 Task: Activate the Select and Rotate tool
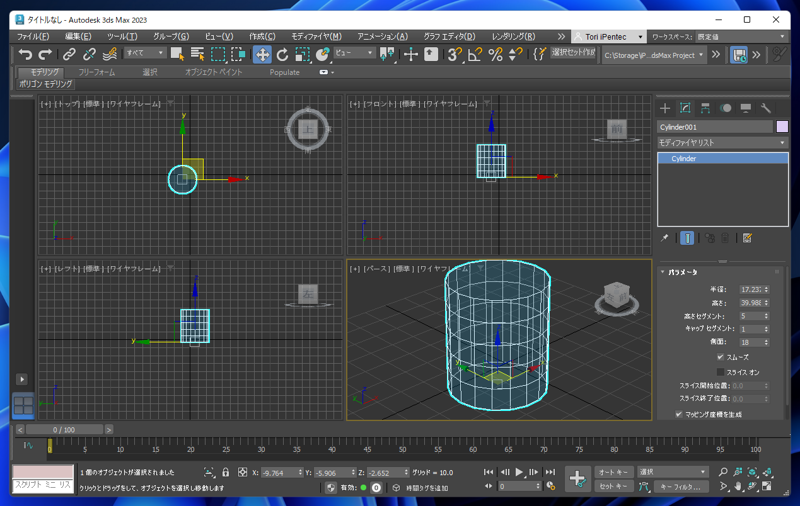[x=282, y=54]
